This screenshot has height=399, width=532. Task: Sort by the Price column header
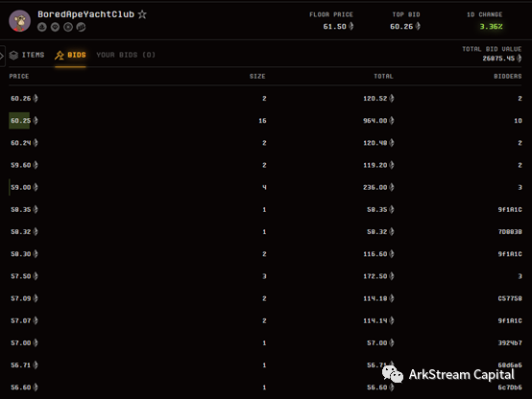click(19, 77)
